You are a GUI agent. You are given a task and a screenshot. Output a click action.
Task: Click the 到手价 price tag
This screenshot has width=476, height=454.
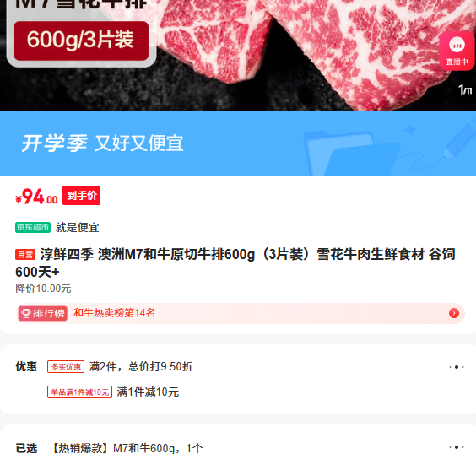[81, 196]
